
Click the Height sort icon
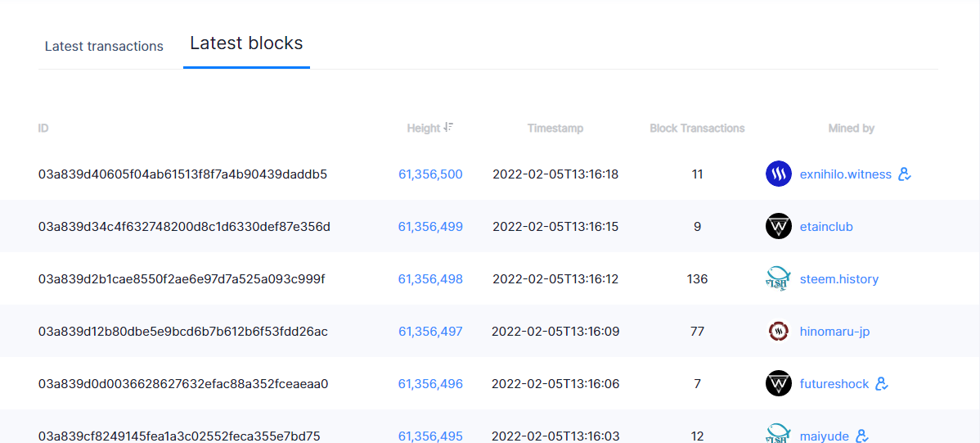point(448,127)
